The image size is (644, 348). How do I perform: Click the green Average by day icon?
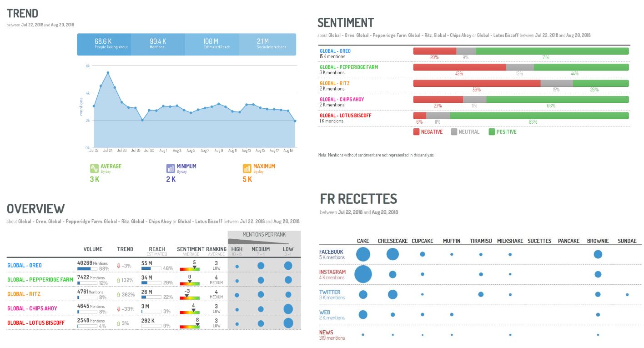pos(94,168)
